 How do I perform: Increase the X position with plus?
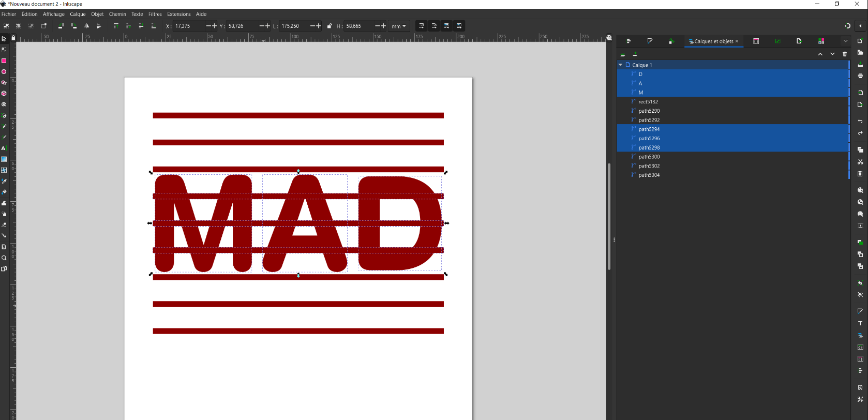coord(214,26)
